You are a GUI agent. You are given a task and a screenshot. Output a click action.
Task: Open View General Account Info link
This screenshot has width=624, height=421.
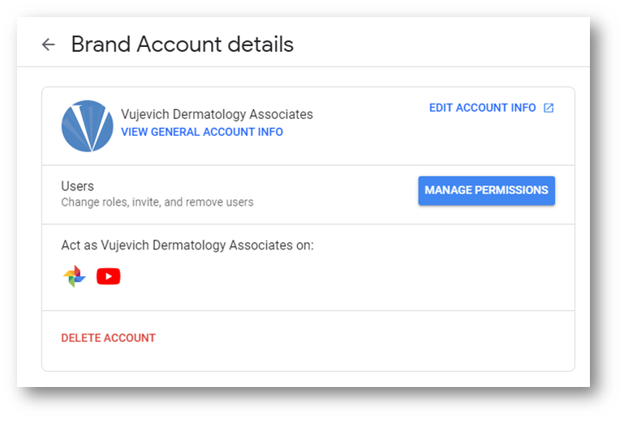[x=202, y=132]
